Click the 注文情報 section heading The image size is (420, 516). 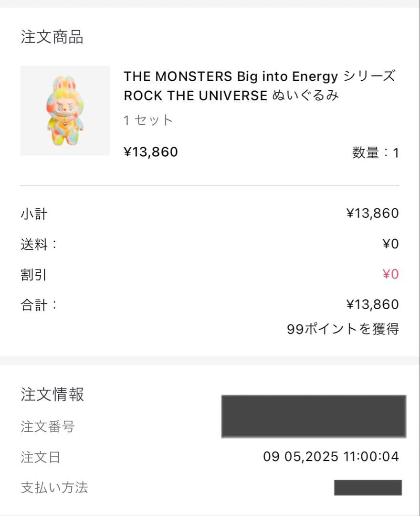(x=52, y=395)
